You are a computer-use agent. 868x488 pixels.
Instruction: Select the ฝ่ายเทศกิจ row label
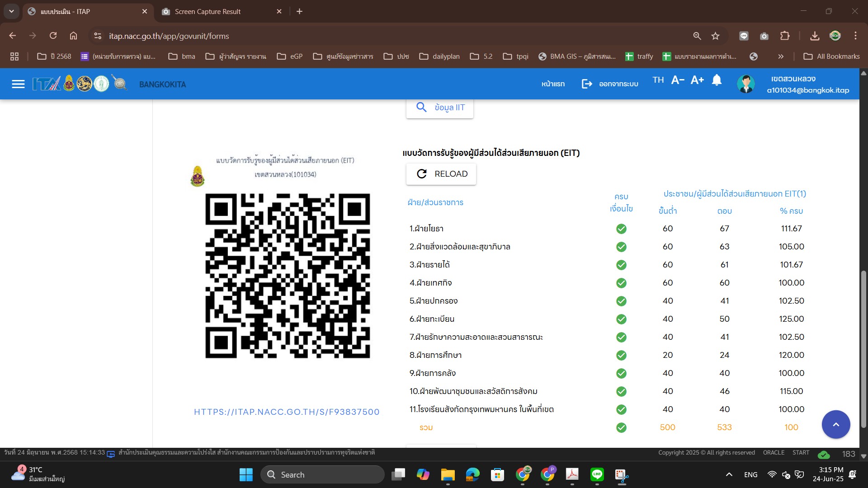430,283
